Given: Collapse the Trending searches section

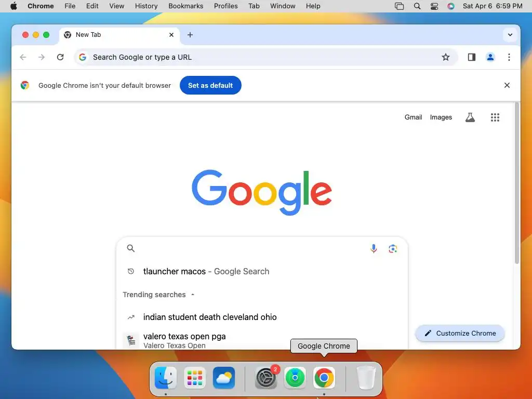Looking at the screenshot, I should [192, 295].
